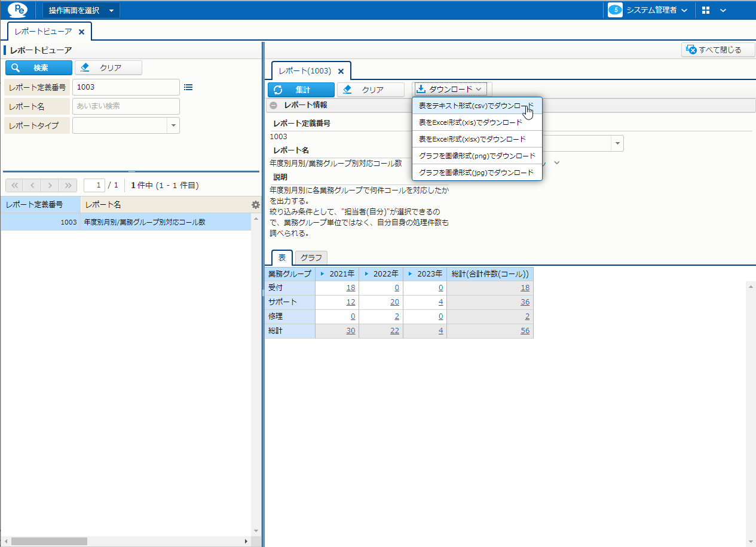Viewport: 756px width, 547px height.
Task: Close the レポートビューア tab
Action: (x=82, y=32)
